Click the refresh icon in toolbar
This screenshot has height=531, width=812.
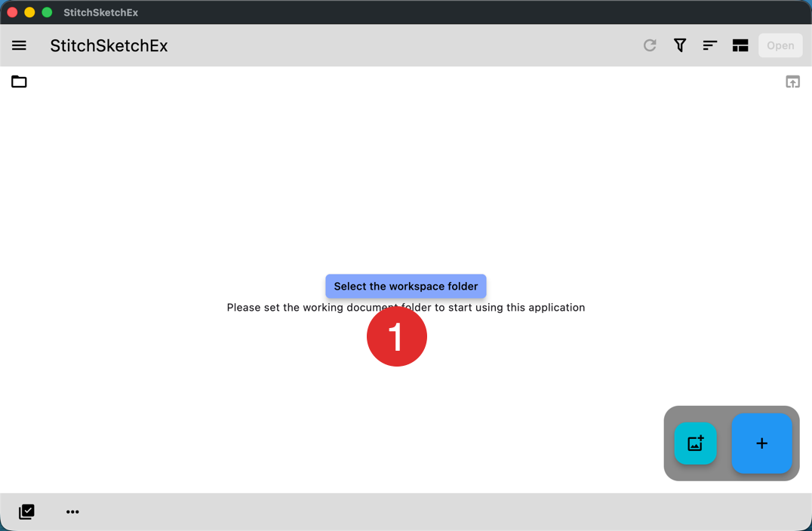tap(650, 45)
